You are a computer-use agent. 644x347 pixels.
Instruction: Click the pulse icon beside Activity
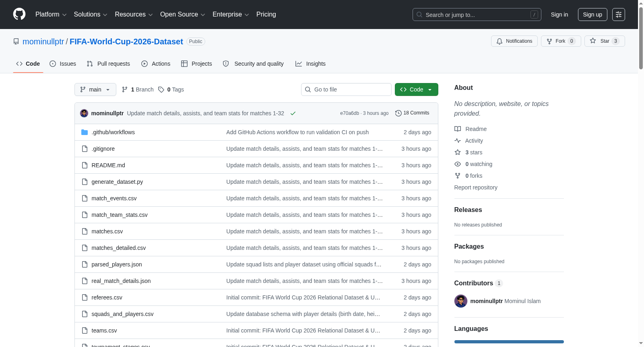click(458, 141)
